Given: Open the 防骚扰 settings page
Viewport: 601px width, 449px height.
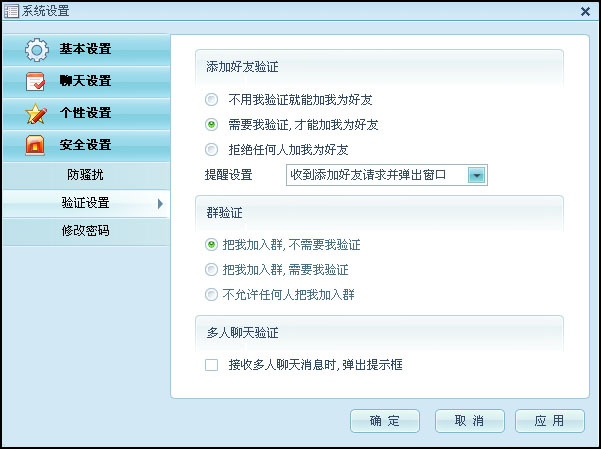Looking at the screenshot, I should 85,175.
